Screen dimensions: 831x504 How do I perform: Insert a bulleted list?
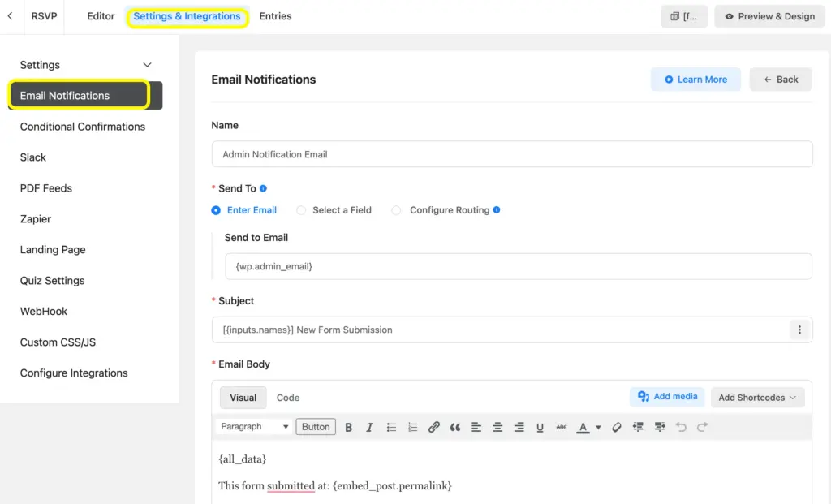coord(391,426)
